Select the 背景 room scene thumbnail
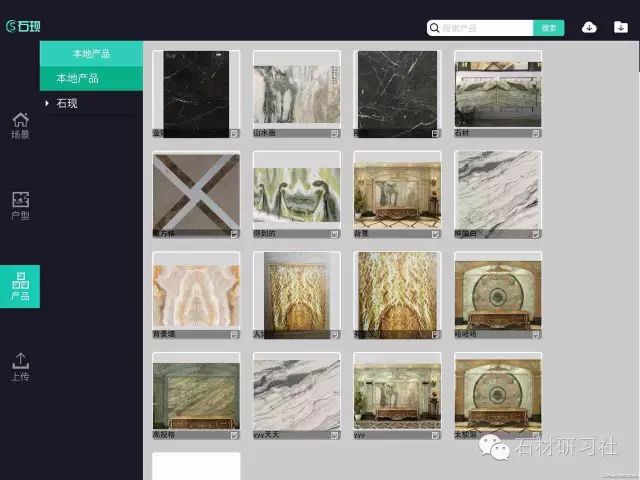This screenshot has height=480, width=640. tap(397, 195)
